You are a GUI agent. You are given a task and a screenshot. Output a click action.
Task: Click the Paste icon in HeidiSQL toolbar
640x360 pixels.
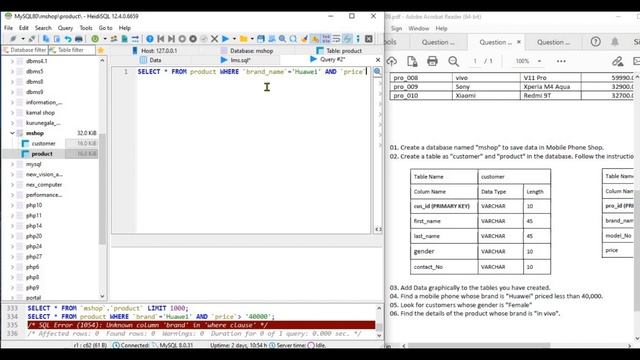(x=57, y=39)
